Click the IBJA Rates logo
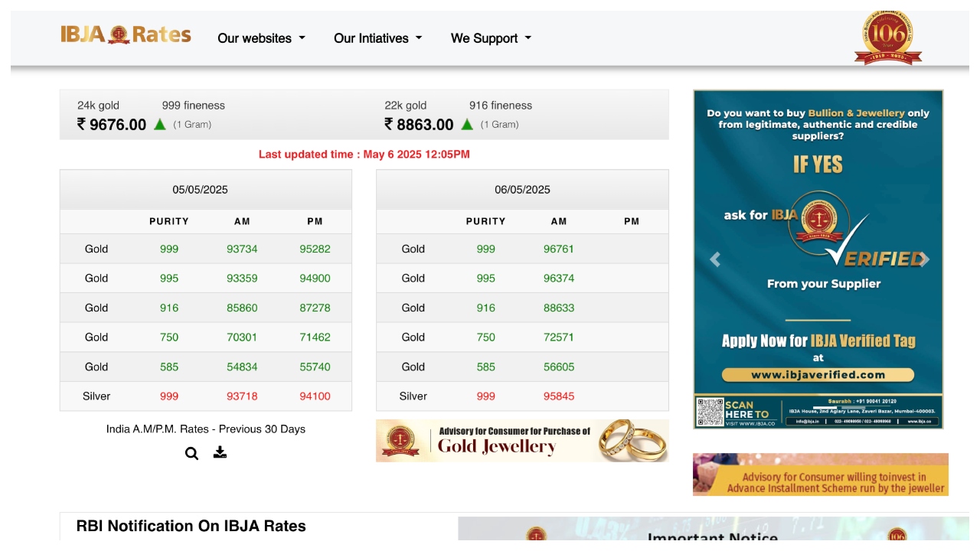The image size is (980, 551). [x=126, y=35]
